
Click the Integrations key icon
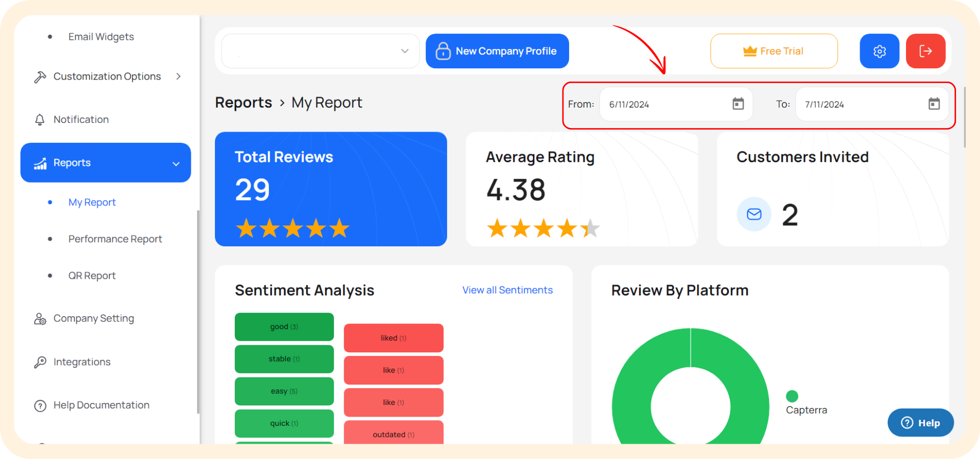(40, 362)
